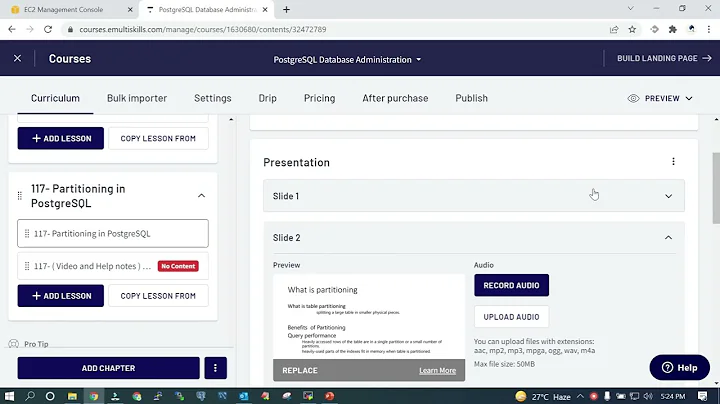
Task: Open the Learn More link
Action: 437,370
